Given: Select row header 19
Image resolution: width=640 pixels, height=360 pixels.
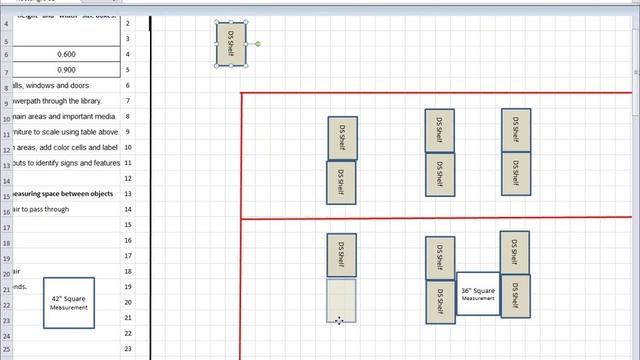Looking at the screenshot, I should click(6, 258).
